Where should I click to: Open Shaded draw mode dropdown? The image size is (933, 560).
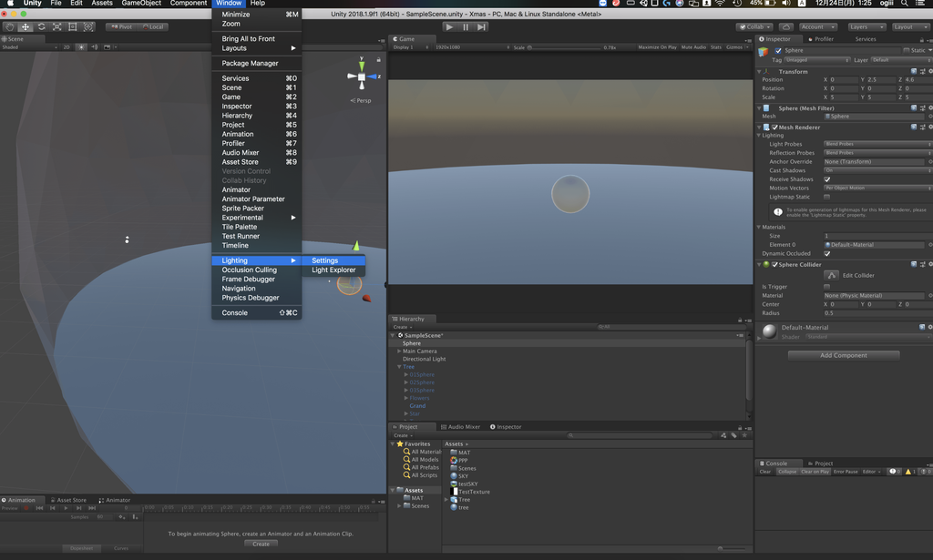tap(30, 47)
